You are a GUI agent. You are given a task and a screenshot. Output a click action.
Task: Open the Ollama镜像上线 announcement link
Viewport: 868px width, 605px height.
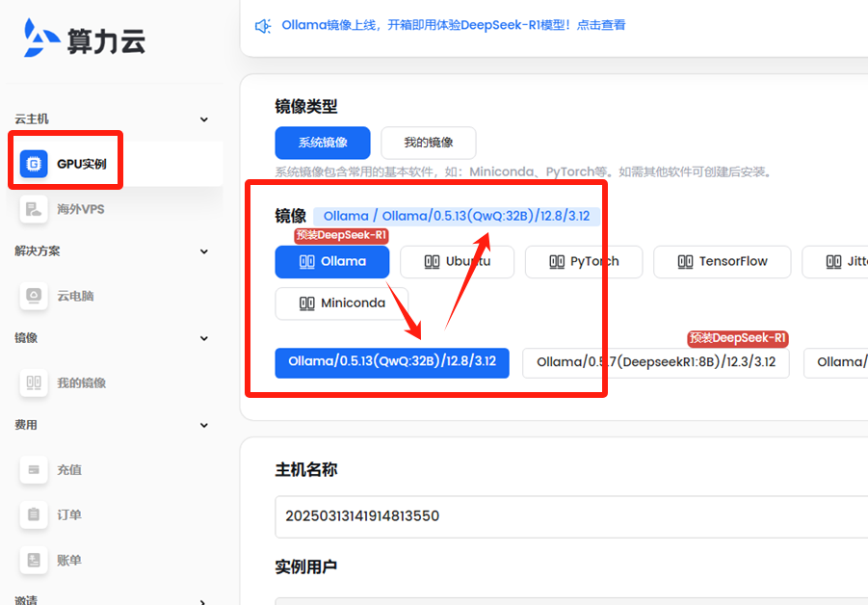click(x=454, y=25)
